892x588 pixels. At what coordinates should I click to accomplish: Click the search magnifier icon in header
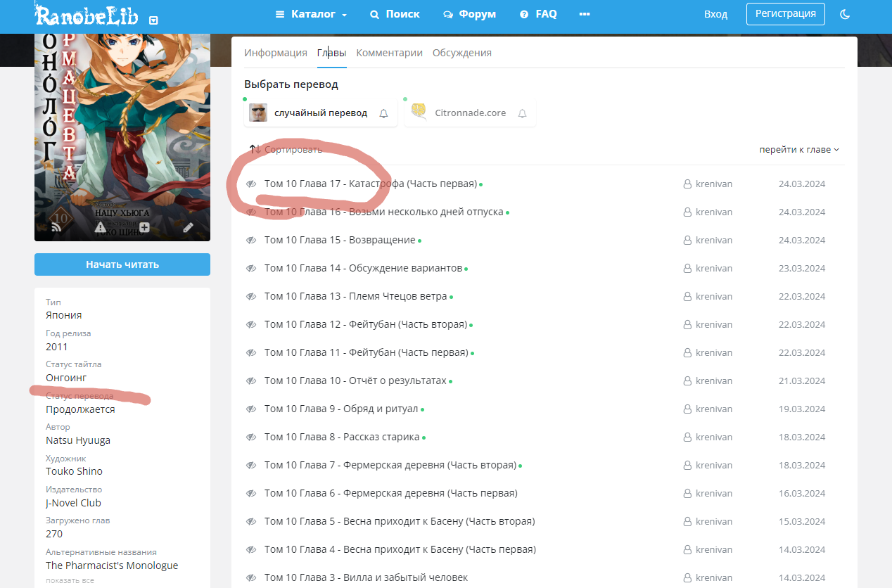(x=374, y=14)
